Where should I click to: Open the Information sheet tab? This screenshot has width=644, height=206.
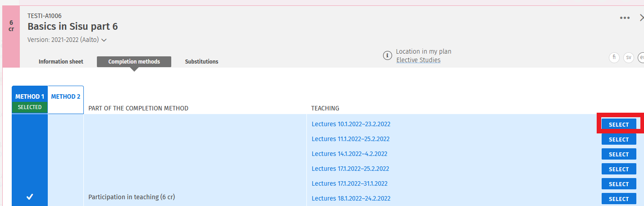click(x=61, y=62)
